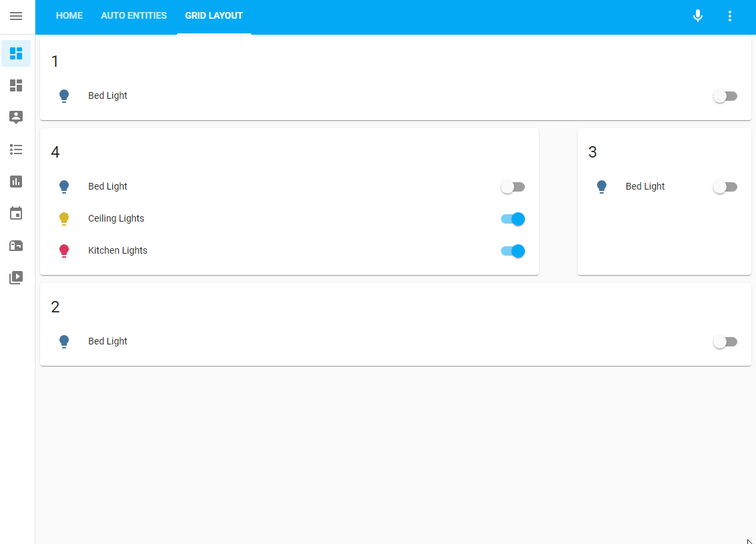Click Bed Light bulb icon in card 3
This screenshot has height=544, width=756.
tap(601, 186)
